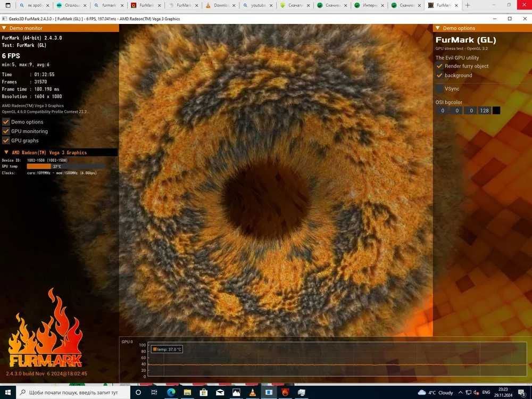Toggle the GPU graphs checkbox
This screenshot has width=532, height=399.
(x=6, y=140)
